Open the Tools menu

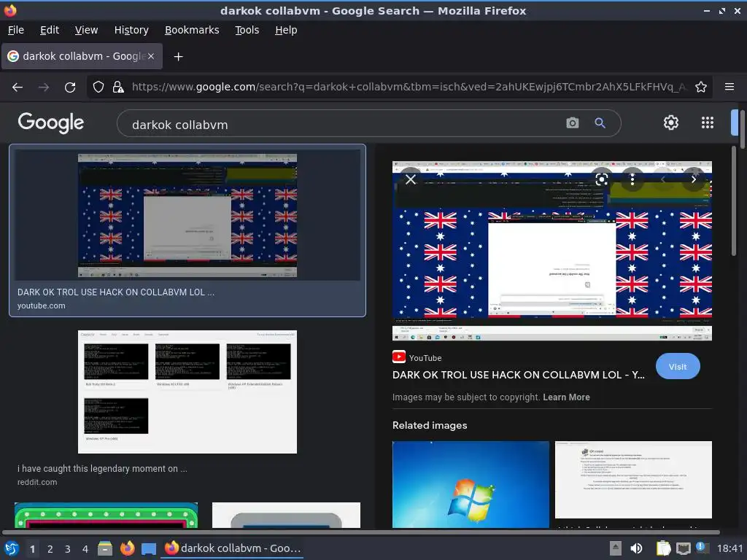pyautogui.click(x=247, y=30)
